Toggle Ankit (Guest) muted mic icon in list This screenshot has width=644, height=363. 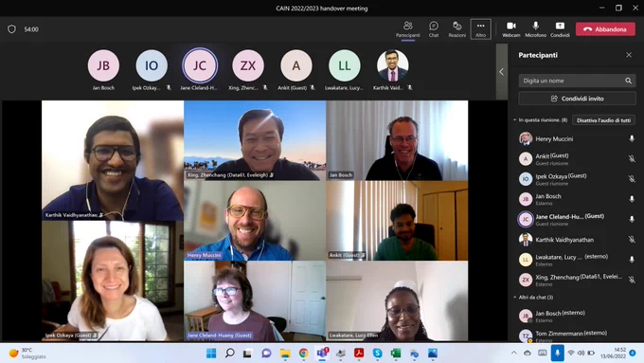pos(632,158)
